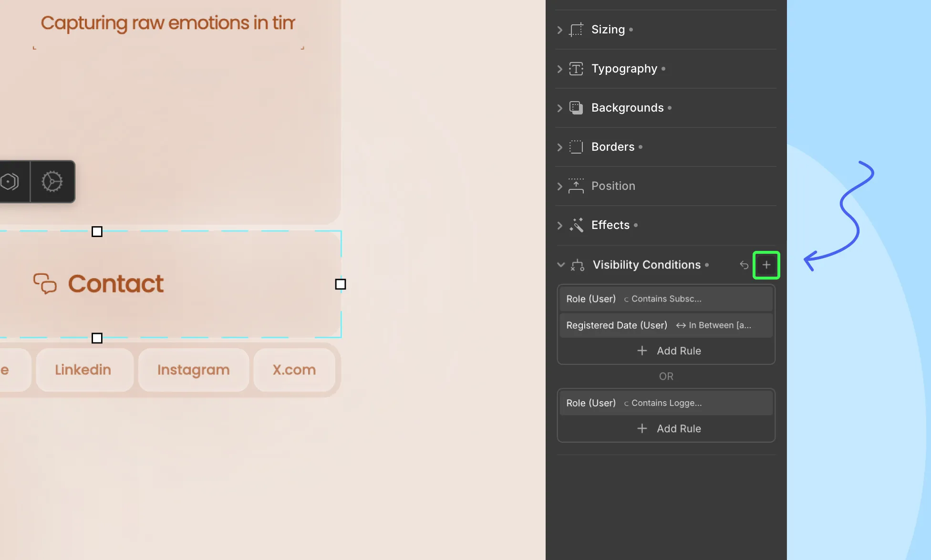This screenshot has width=931, height=560.
Task: Edit the Role (User) Contains Subsc... rule
Action: pos(666,299)
